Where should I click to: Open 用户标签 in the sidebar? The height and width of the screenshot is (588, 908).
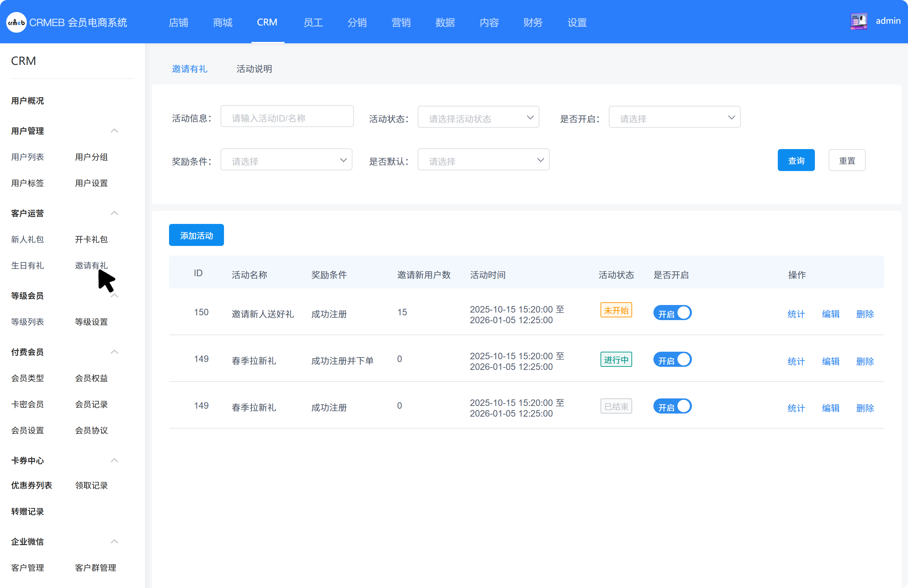click(27, 183)
